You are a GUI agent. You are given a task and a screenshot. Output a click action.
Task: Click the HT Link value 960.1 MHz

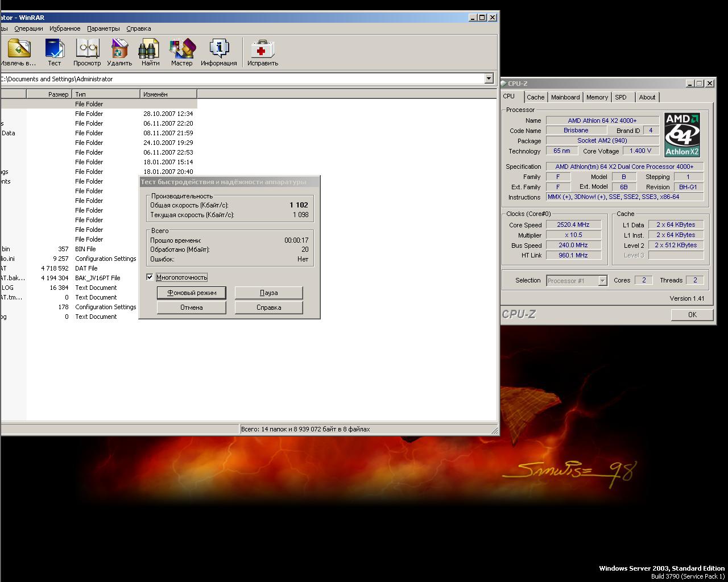(573, 255)
